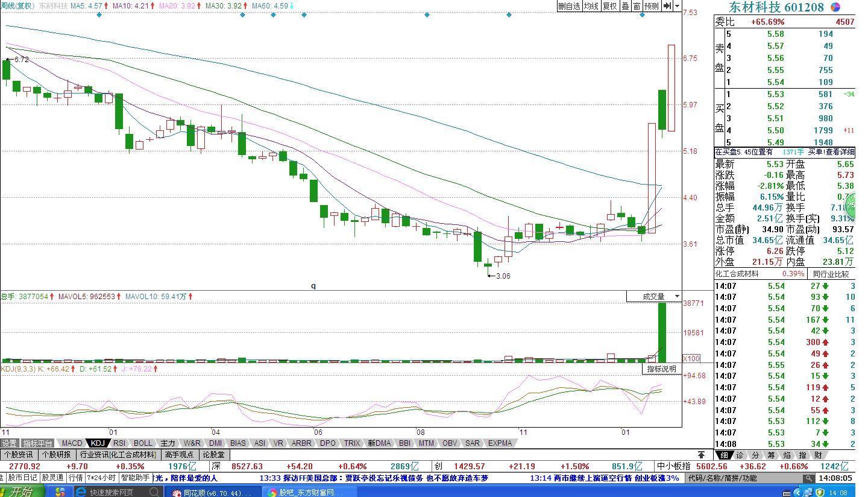Select the 指 tab in right panel
This screenshot has height=497, width=868.
(x=802, y=455)
